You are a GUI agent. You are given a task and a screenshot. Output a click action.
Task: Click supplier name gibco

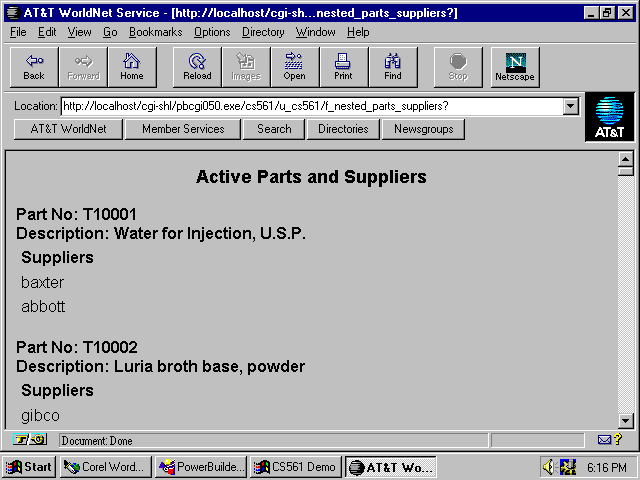tap(40, 416)
